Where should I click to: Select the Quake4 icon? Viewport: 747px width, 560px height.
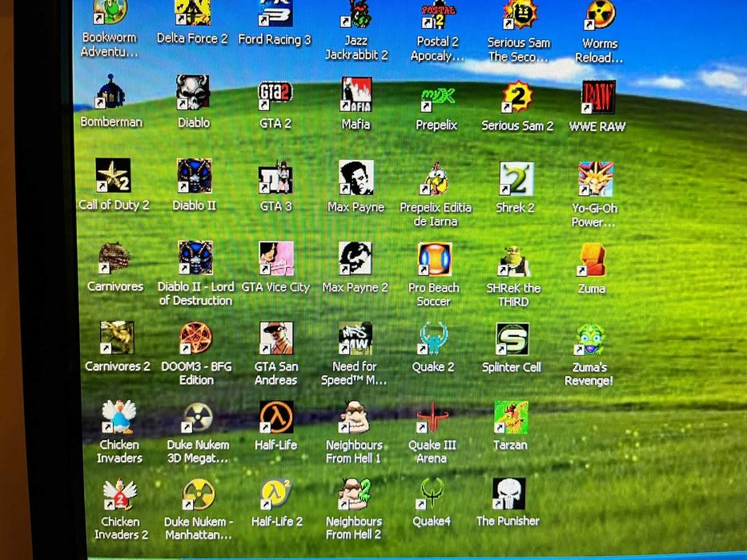pos(432,494)
